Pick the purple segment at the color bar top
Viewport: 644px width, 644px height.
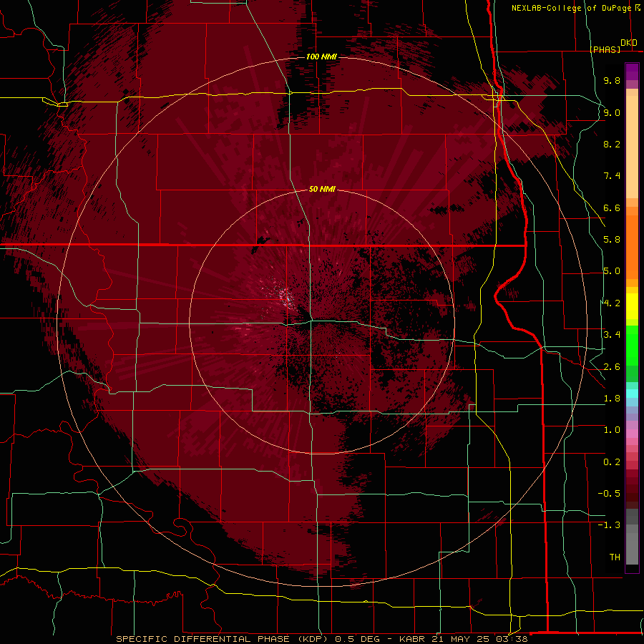(x=632, y=72)
